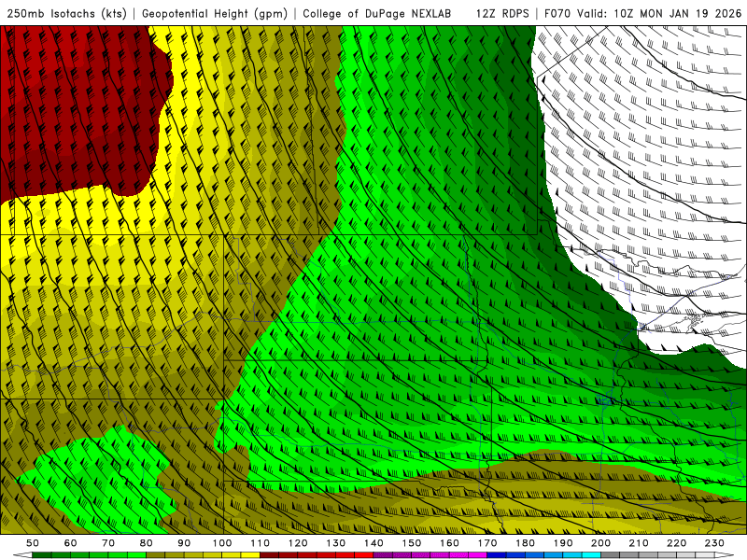Click the '200' color bar label
Image resolution: width=747 pixels, height=560 pixels.
coord(600,543)
